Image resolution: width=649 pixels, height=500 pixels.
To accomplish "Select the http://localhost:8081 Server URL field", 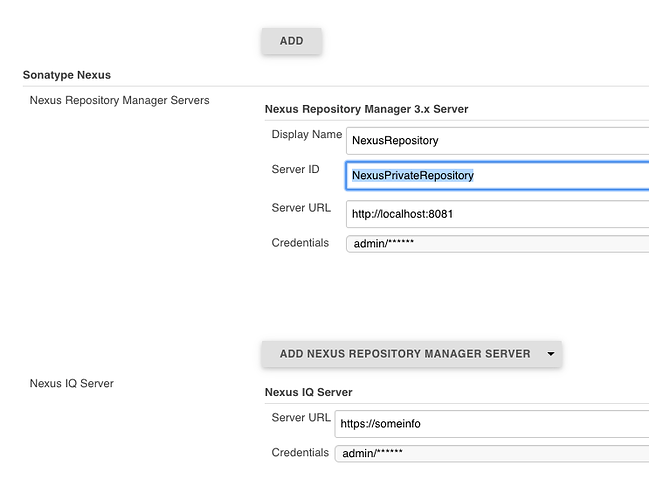I will point(498,214).
